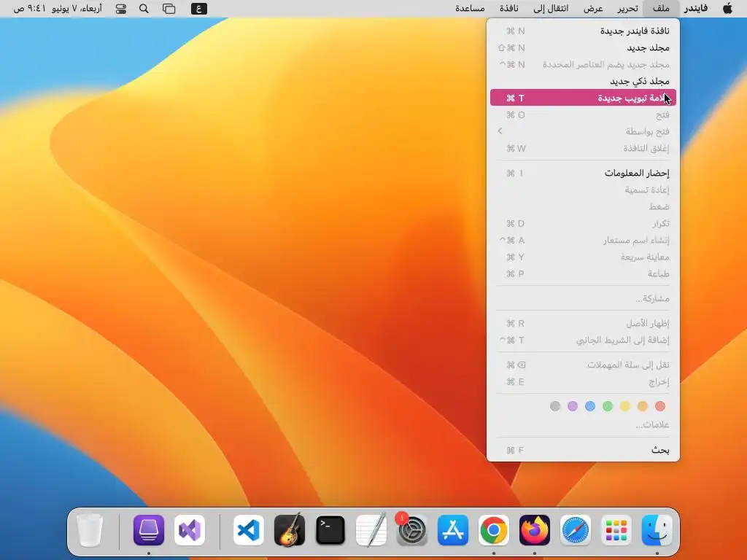
Task: Click مشاركة... menu entry
Action: click(x=583, y=298)
